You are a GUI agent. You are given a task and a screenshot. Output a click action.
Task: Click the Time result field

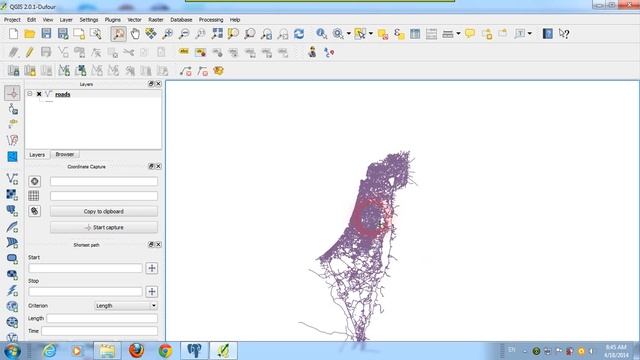tap(99, 331)
